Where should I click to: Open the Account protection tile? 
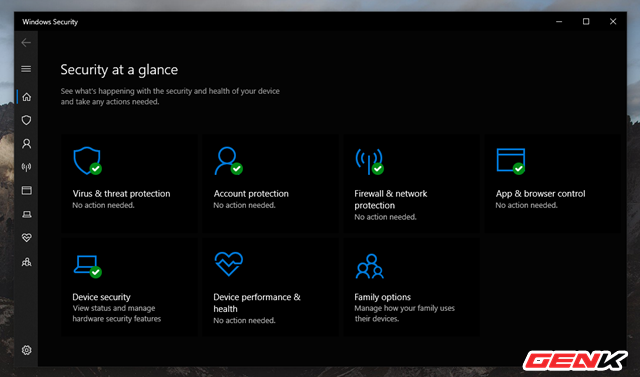tap(270, 184)
